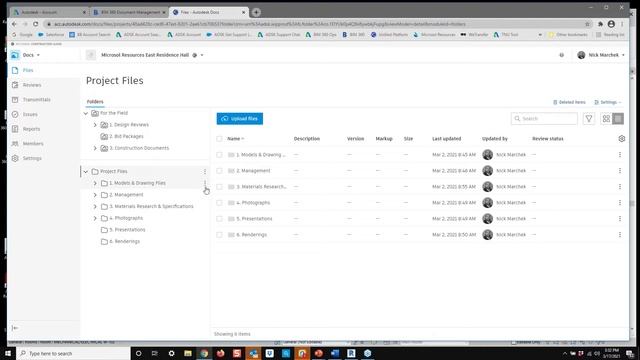Sort by the Name column header
This screenshot has width=640, height=360.
coord(236,139)
